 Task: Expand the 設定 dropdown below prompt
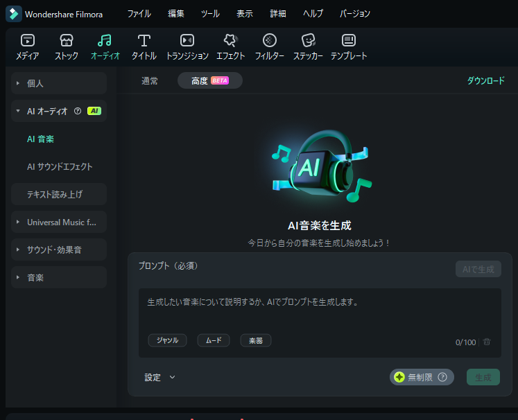coord(160,378)
